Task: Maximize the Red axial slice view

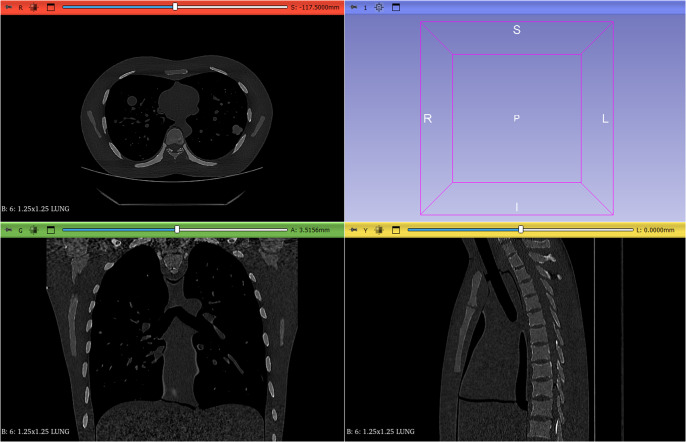Action: [51, 7]
